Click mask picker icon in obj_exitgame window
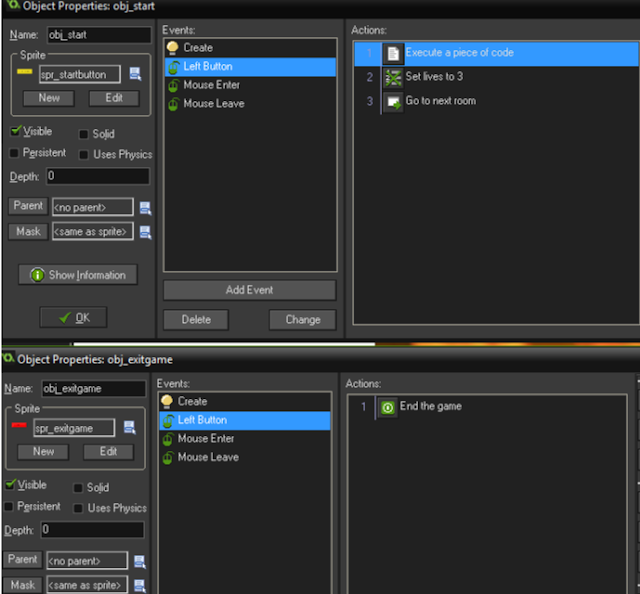The image size is (640, 594). tap(140, 585)
